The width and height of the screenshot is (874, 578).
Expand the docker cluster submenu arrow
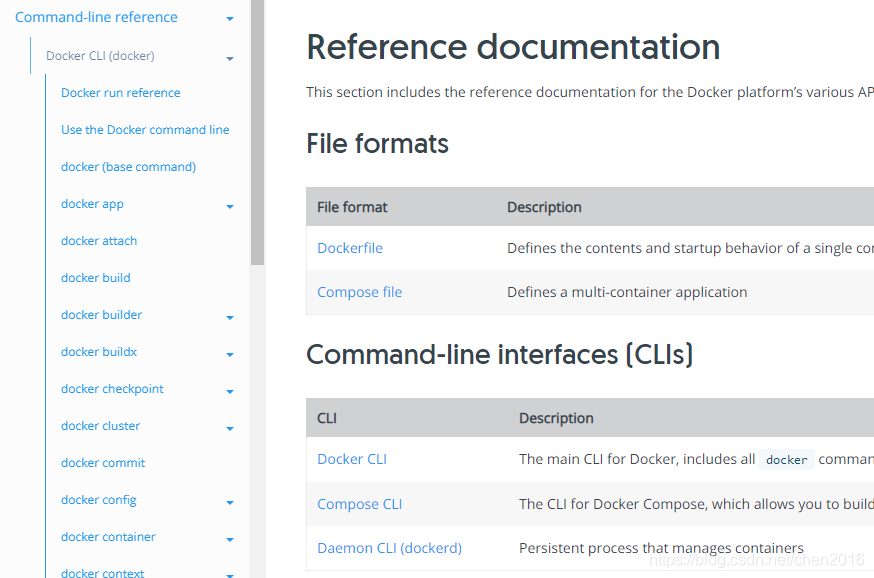click(230, 429)
